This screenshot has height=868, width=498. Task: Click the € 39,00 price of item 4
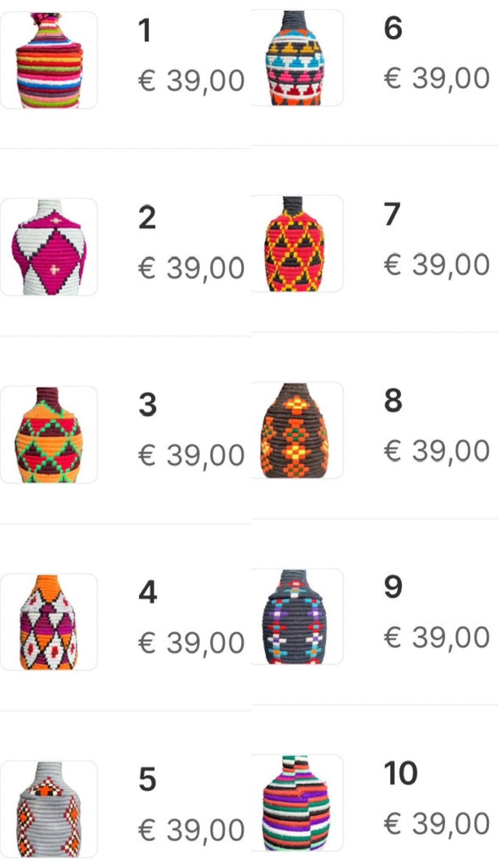pos(192,642)
